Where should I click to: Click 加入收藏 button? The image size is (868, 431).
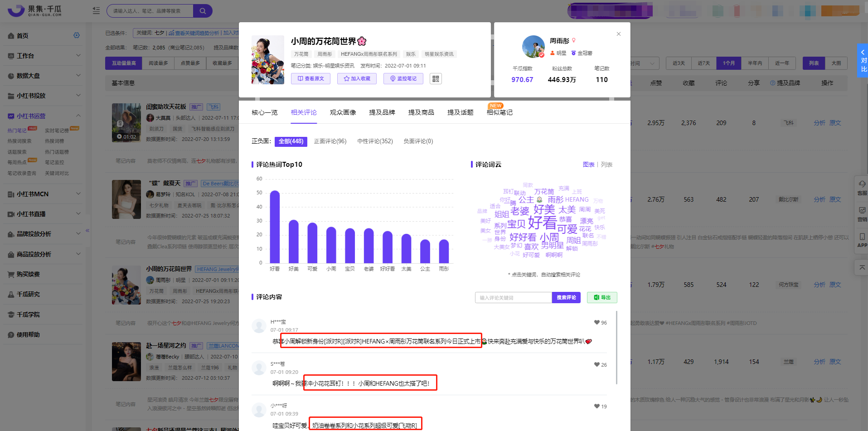(x=357, y=79)
